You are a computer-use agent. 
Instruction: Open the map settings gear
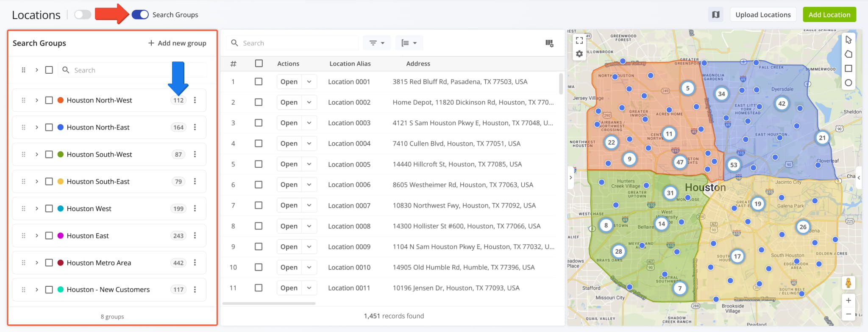pos(579,54)
